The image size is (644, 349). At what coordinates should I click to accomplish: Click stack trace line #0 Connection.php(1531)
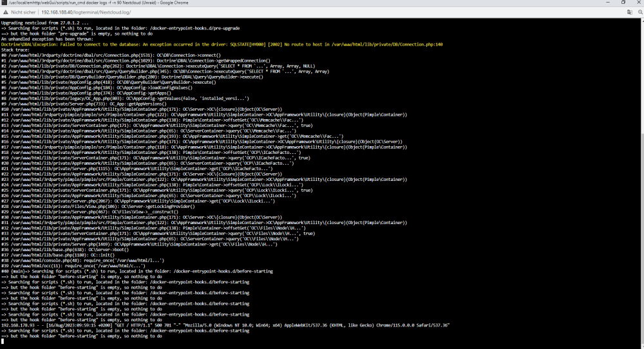111,55
